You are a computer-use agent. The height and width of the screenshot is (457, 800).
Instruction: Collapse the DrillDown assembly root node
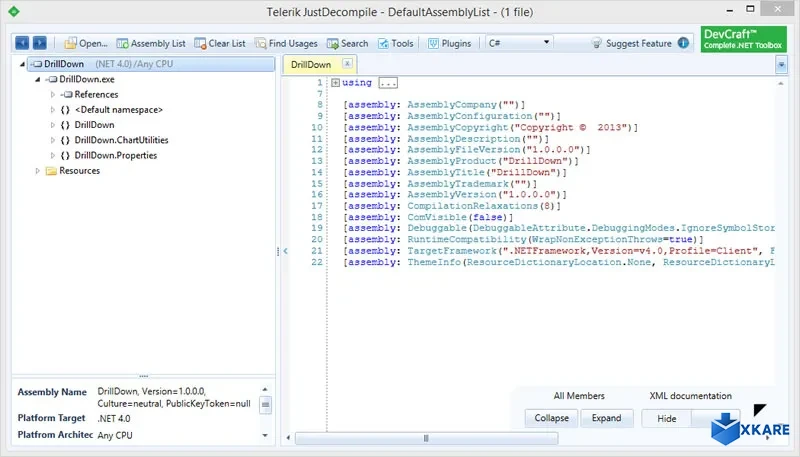point(22,64)
